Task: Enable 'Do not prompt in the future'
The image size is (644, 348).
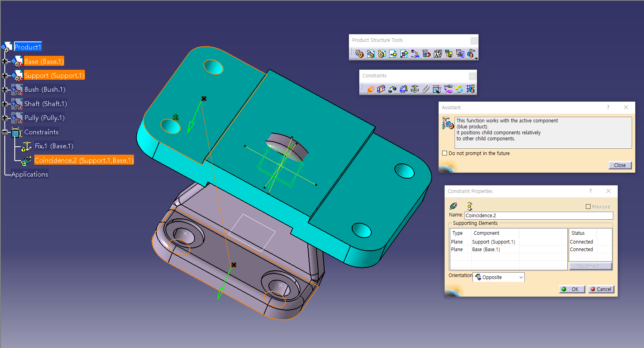Action: coord(445,153)
